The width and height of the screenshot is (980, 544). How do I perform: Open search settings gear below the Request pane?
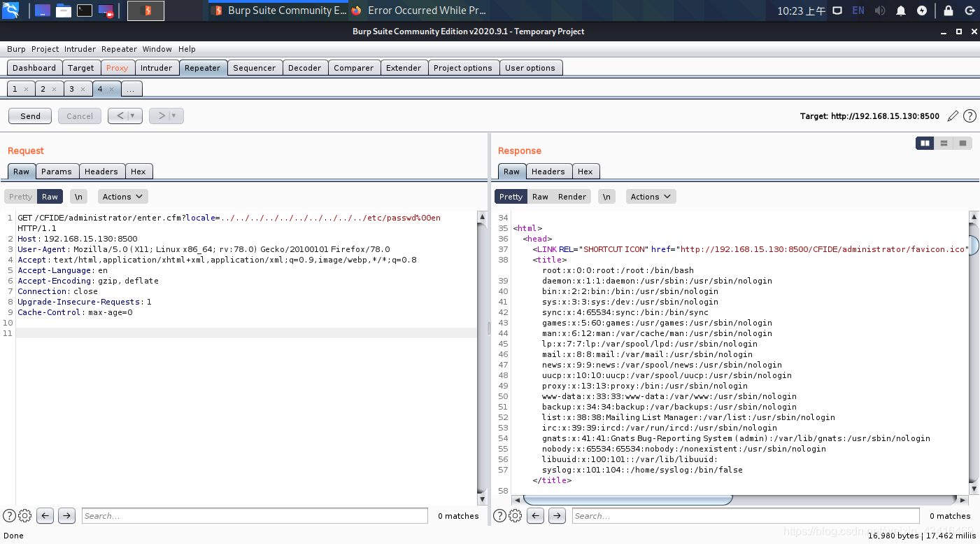pos(24,516)
